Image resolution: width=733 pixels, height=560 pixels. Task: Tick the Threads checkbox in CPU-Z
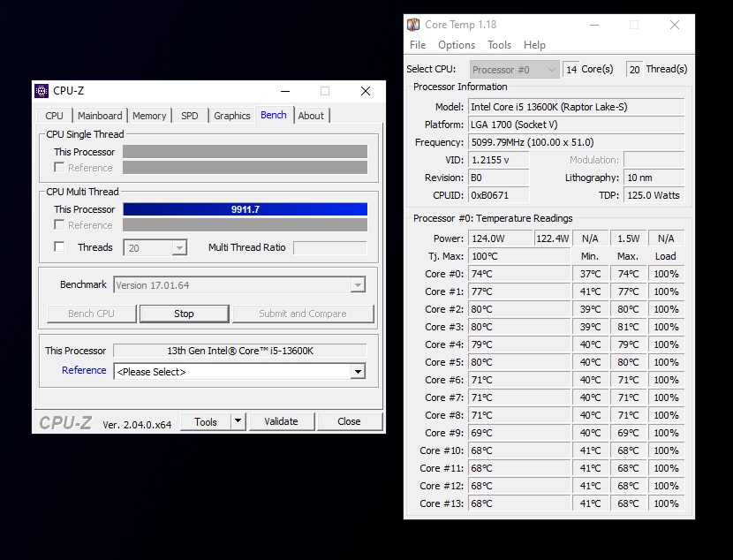pyautogui.click(x=59, y=246)
